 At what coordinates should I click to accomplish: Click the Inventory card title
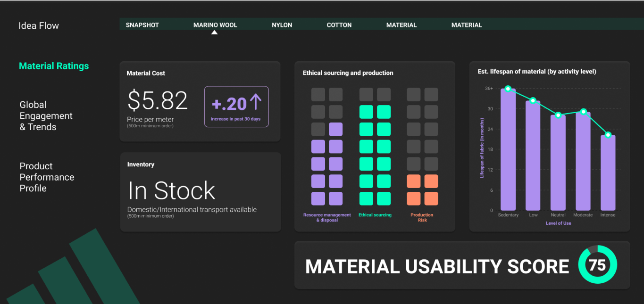pyautogui.click(x=141, y=164)
